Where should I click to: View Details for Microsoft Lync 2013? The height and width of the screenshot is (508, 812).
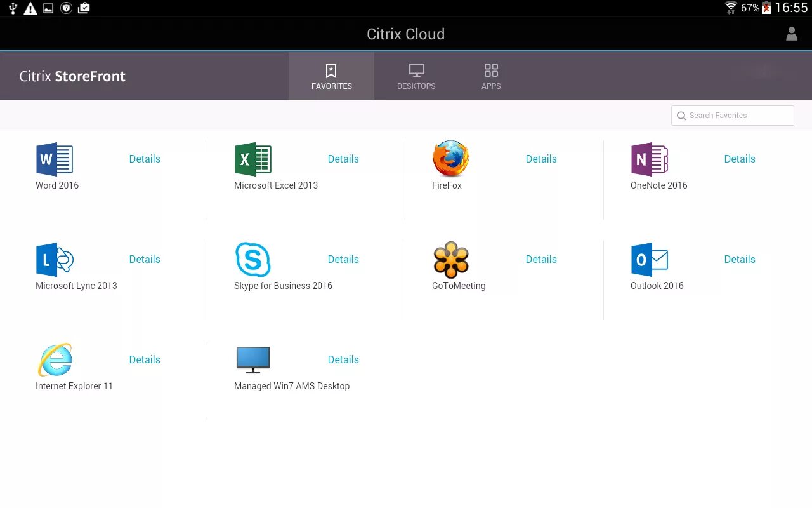point(145,259)
